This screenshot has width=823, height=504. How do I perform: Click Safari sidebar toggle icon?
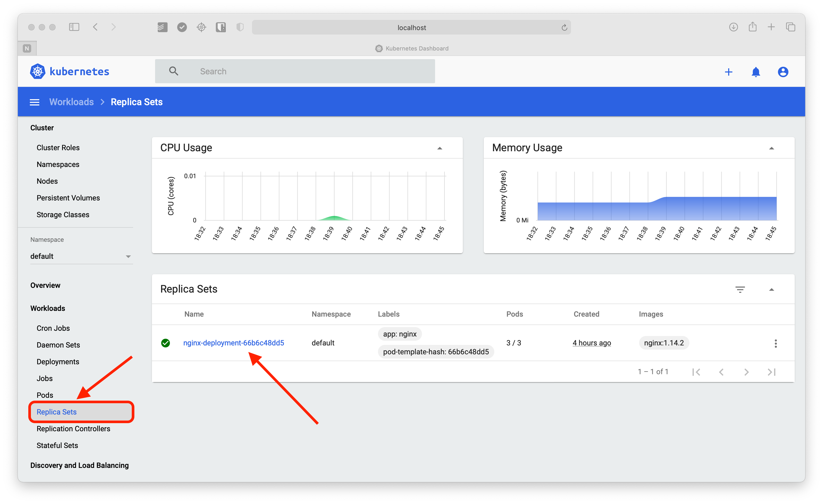click(74, 27)
